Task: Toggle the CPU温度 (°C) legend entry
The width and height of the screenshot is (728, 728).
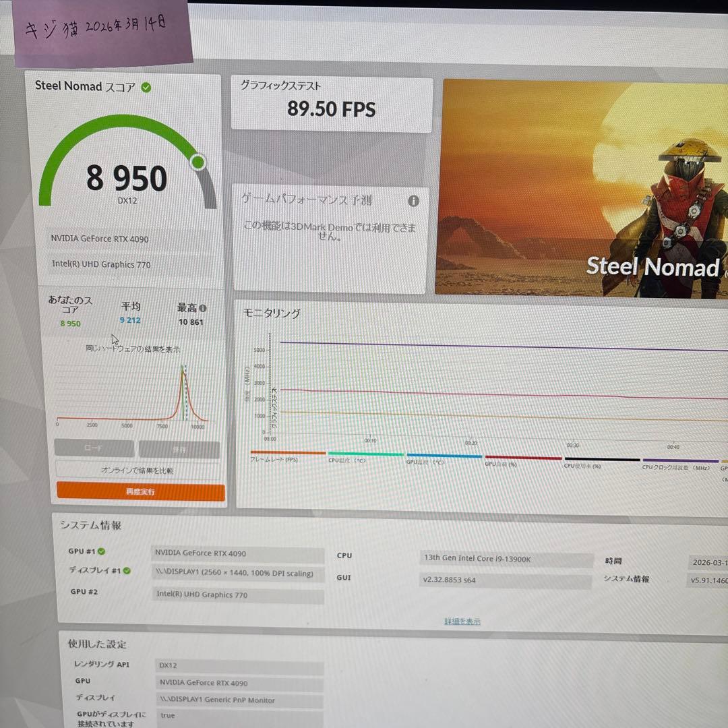Action: point(365,457)
